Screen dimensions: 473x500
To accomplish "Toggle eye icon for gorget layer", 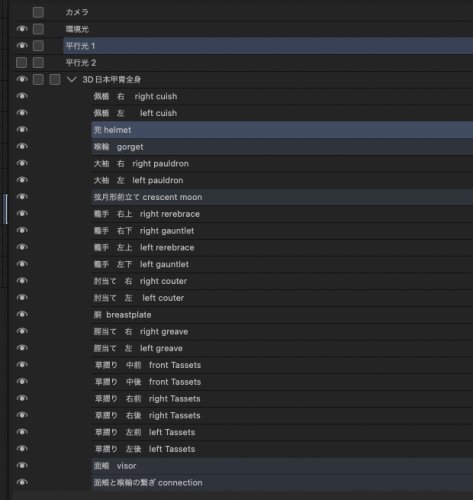I will pos(22,146).
